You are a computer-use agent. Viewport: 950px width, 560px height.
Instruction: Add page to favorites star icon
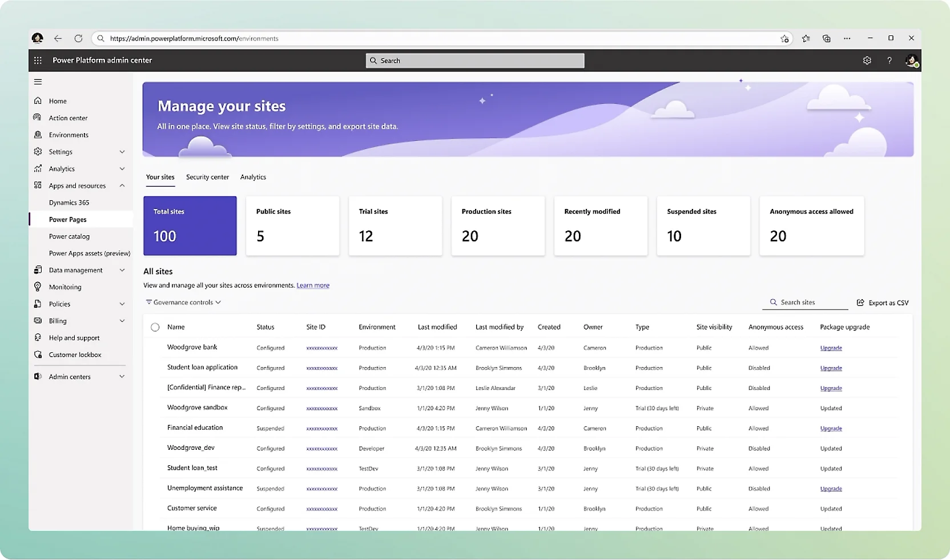784,38
